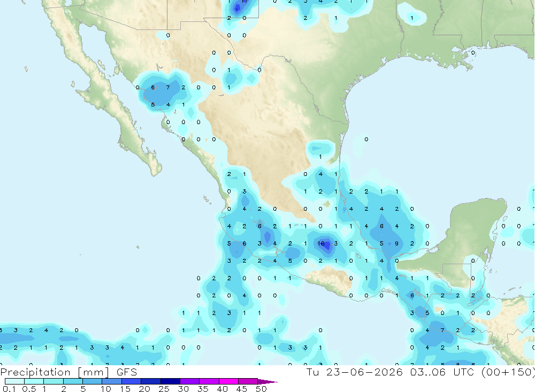Click the '(00+150)' forecast offset text
The width and height of the screenshot is (535, 392).
tap(508, 372)
